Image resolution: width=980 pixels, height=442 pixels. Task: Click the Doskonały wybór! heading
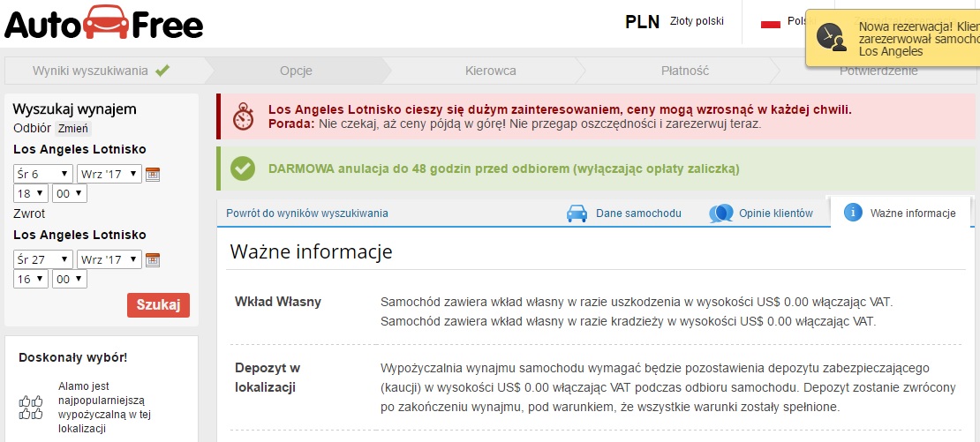(x=73, y=358)
